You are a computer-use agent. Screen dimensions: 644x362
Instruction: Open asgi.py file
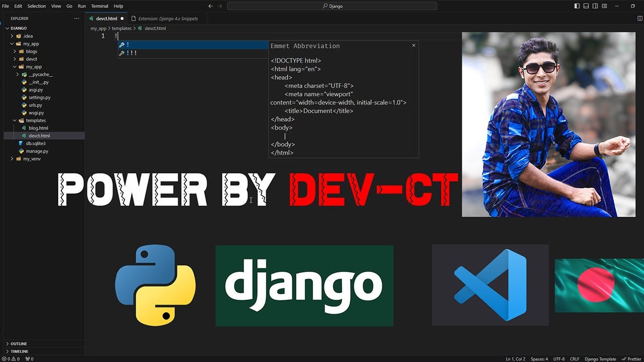pos(35,89)
